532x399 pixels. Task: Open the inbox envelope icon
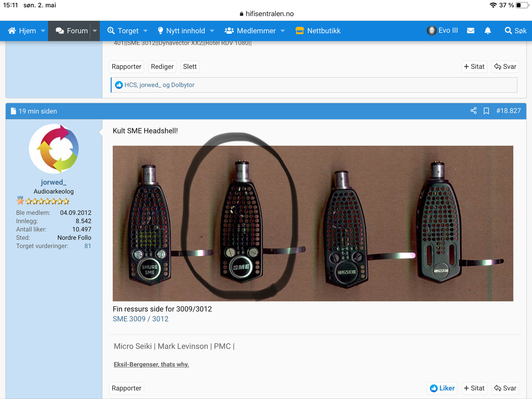(x=471, y=31)
